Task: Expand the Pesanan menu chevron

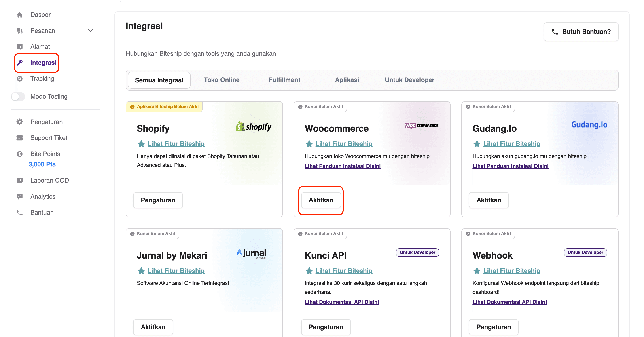Action: coord(90,31)
